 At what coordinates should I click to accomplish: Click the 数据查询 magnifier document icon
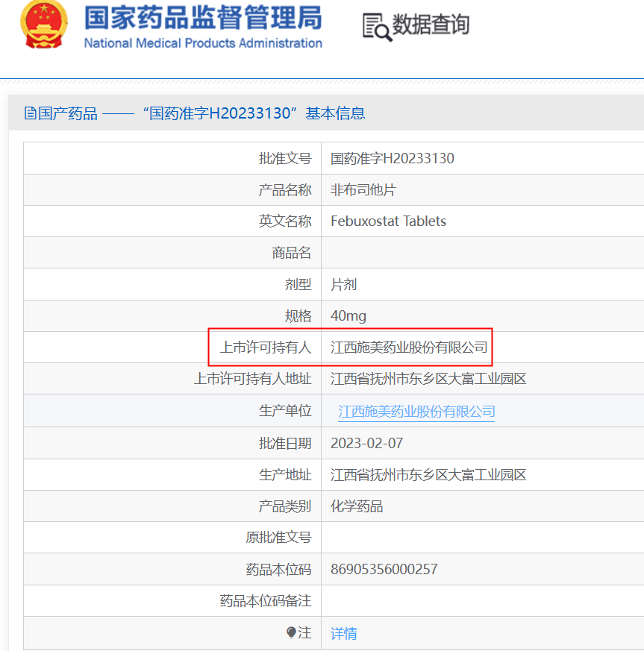376,26
